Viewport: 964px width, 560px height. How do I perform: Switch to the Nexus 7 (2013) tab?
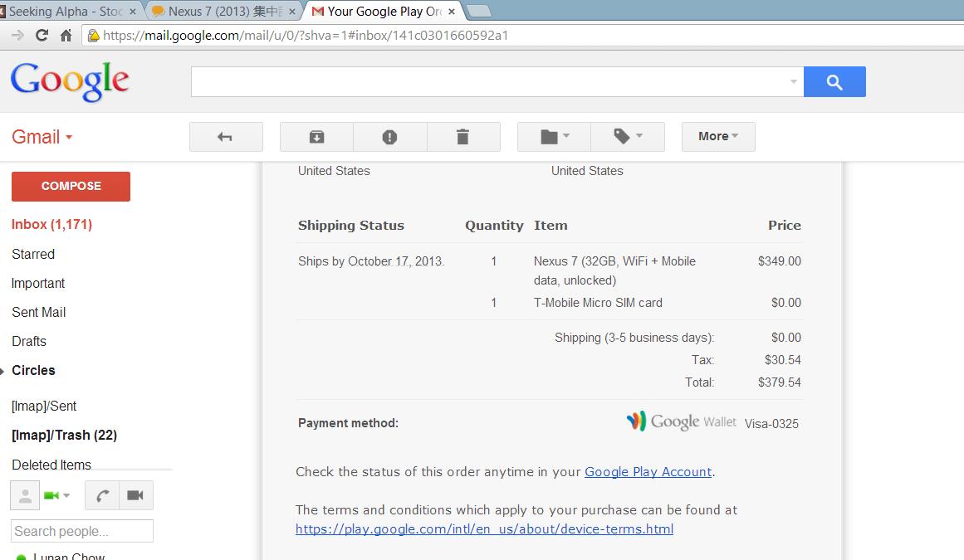coord(224,11)
